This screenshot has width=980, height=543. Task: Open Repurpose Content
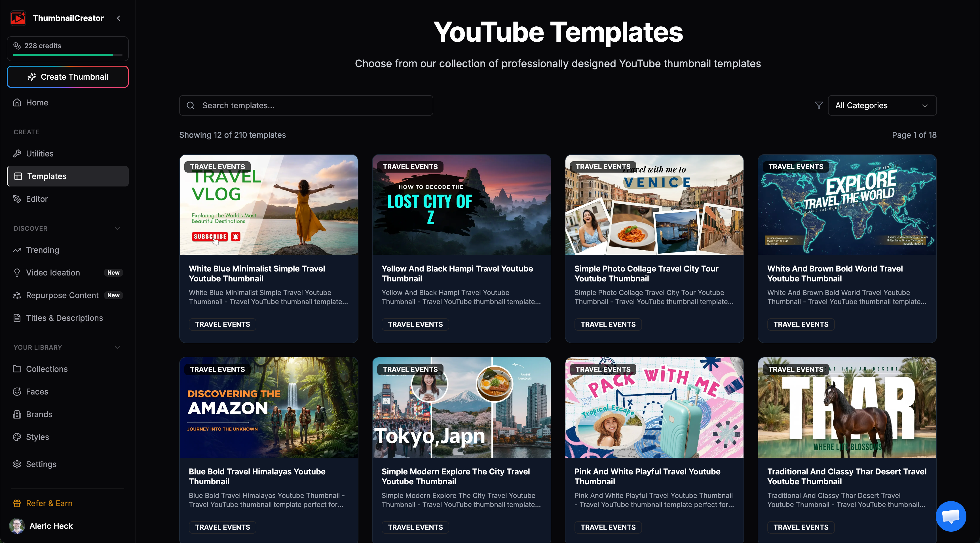click(68, 295)
